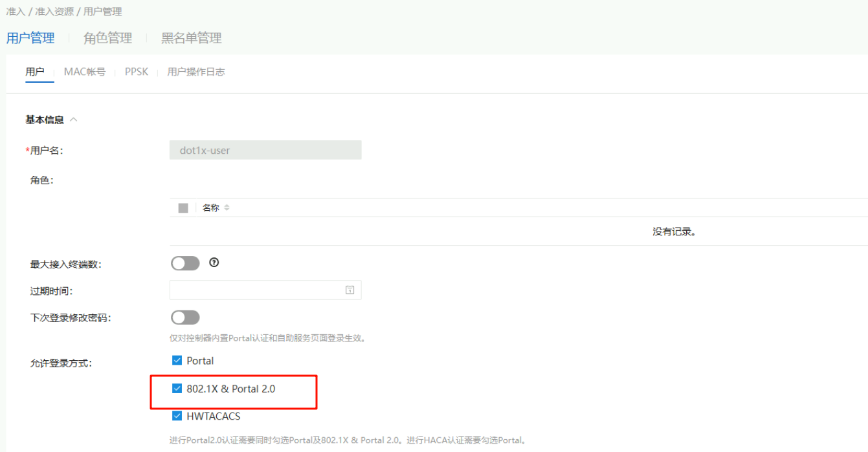Select the 用户管理 top tab
This screenshot has height=452, width=868.
point(30,38)
